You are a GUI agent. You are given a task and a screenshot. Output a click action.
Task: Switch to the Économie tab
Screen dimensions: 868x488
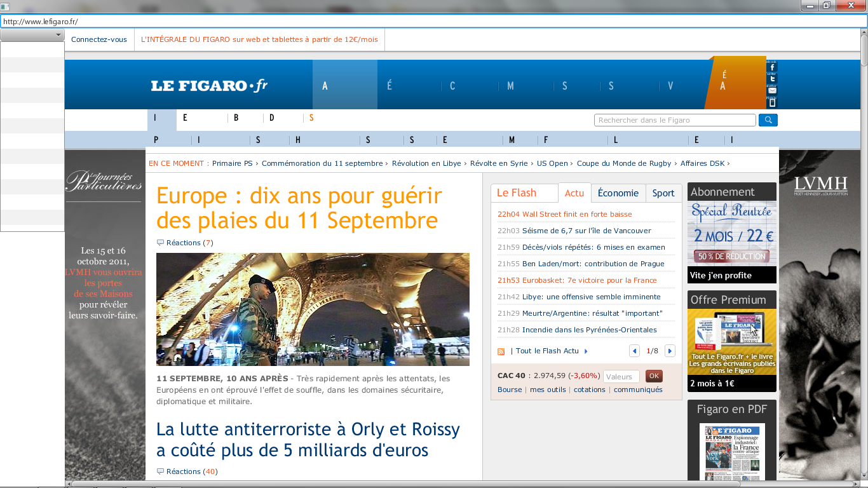[x=618, y=193]
